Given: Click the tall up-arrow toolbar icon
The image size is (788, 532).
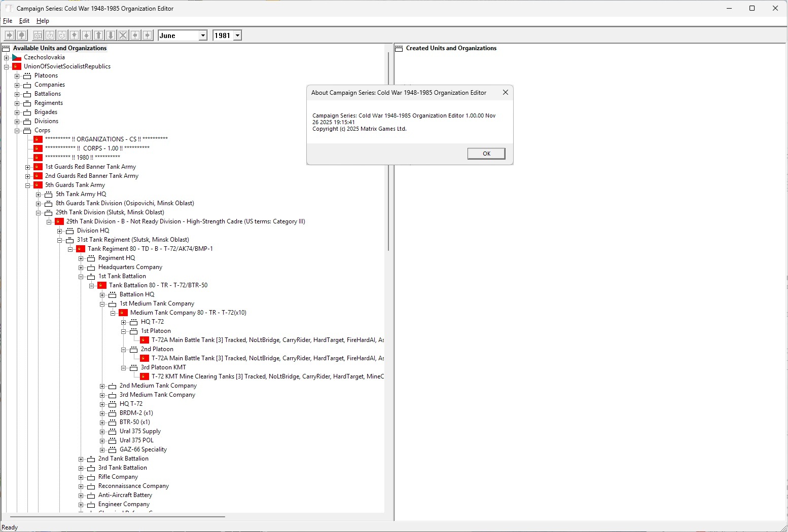Looking at the screenshot, I should click(98, 35).
